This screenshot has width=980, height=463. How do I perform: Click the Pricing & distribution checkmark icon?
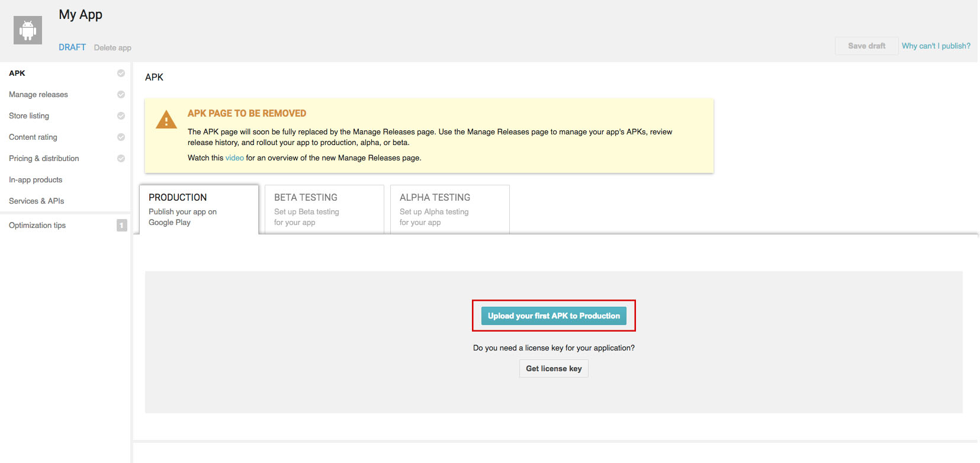point(121,159)
